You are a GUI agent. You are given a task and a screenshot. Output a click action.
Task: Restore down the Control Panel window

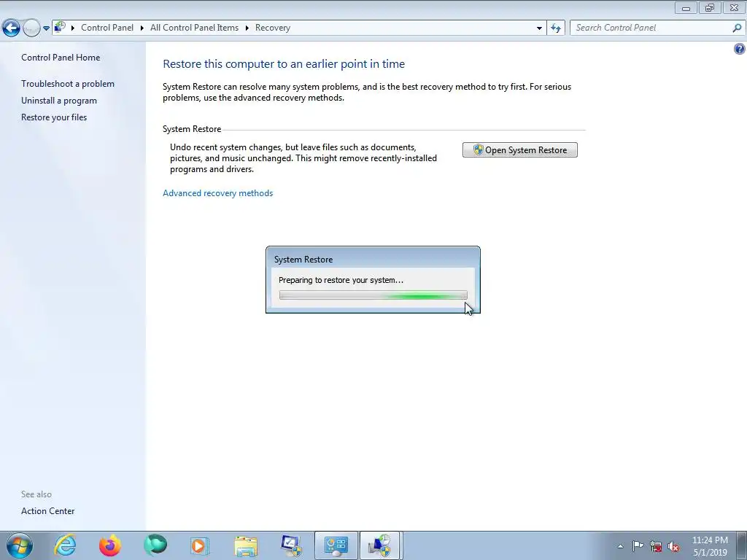click(x=710, y=7)
